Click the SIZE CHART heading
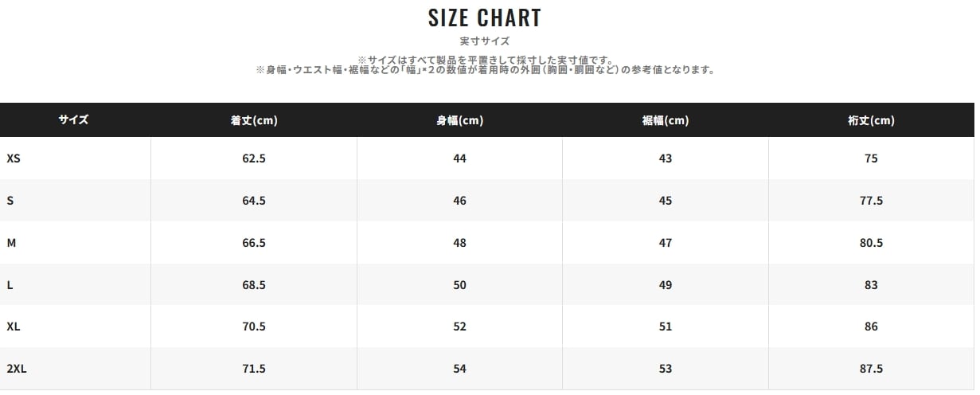 pyautogui.click(x=485, y=18)
